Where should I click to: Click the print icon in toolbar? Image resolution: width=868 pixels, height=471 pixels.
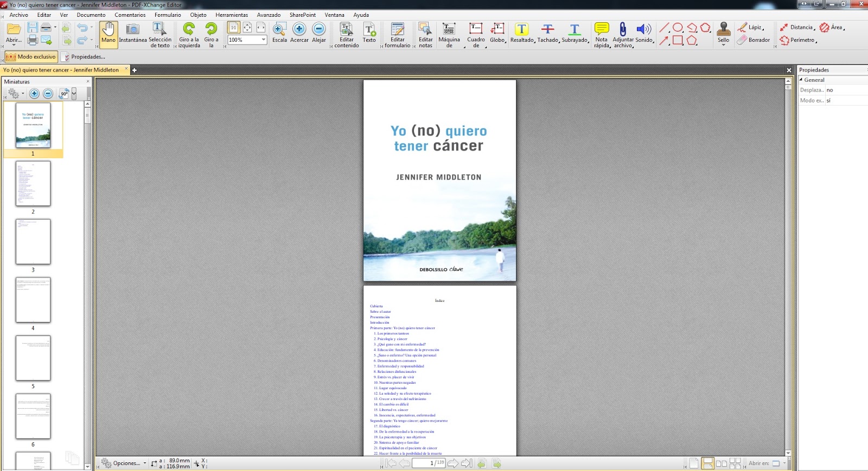[33, 40]
